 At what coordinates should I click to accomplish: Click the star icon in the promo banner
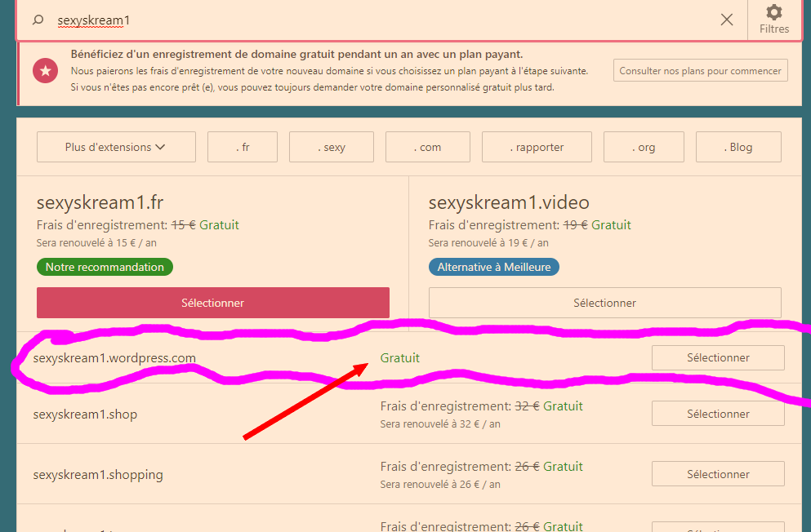click(x=46, y=70)
